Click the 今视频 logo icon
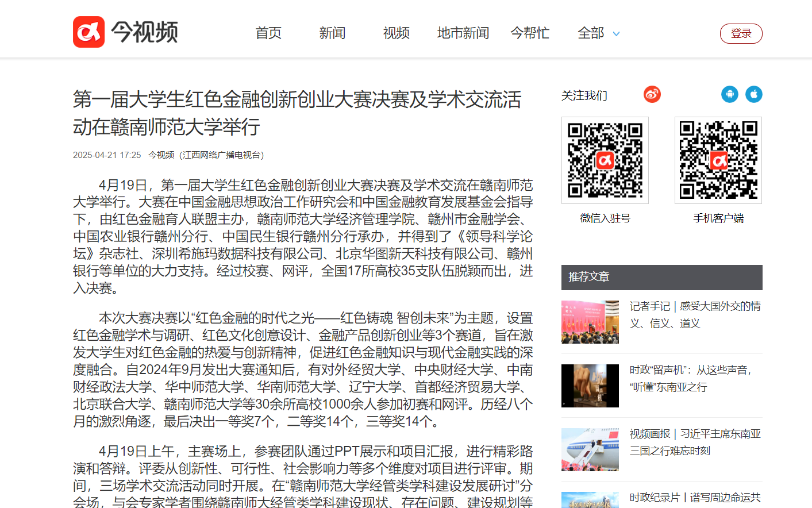Screen dimensions: 812x508 point(88,32)
